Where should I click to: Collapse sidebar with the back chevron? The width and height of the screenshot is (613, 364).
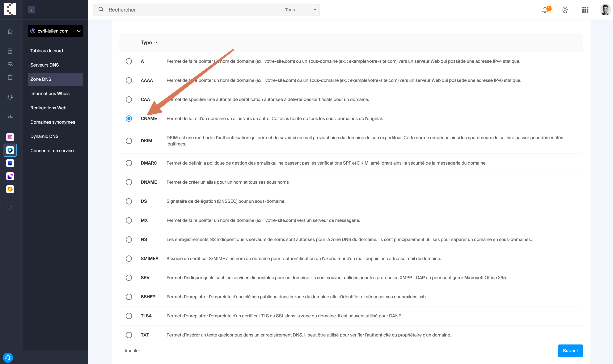click(x=31, y=10)
